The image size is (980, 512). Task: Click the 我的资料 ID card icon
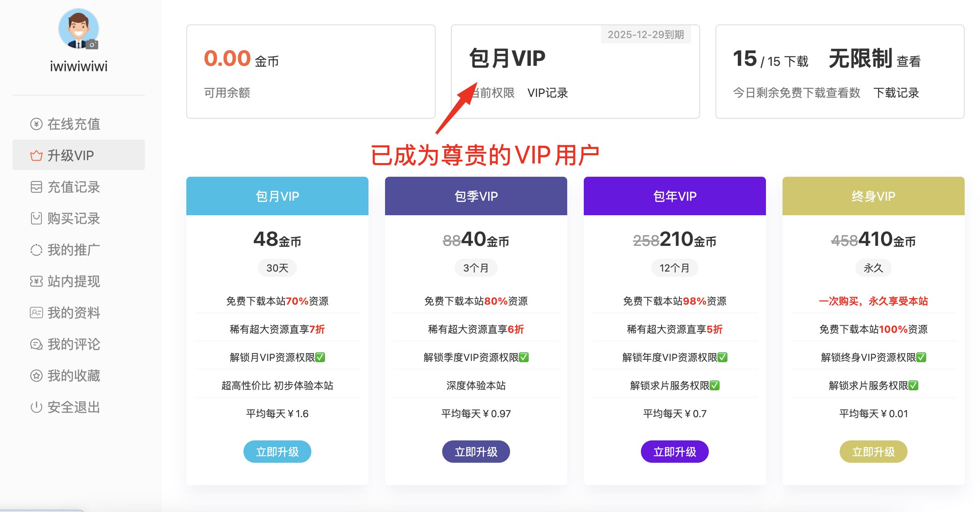pos(36,312)
